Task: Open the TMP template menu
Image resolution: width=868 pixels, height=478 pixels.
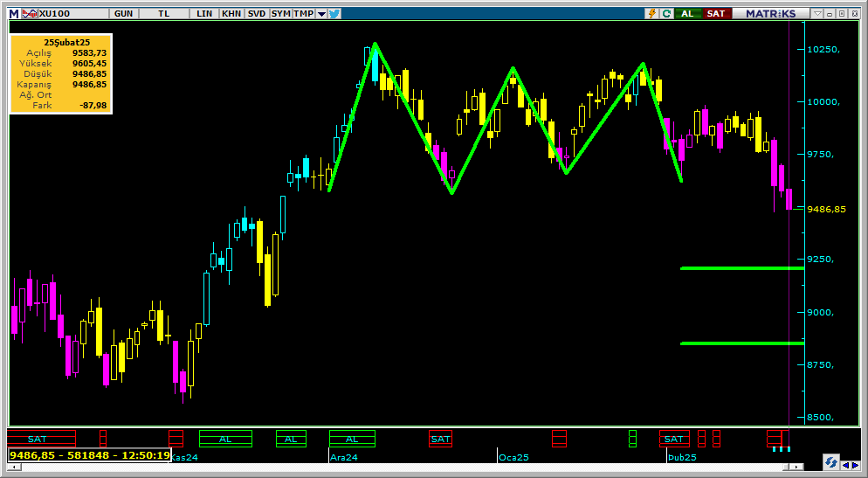Action: point(303,13)
